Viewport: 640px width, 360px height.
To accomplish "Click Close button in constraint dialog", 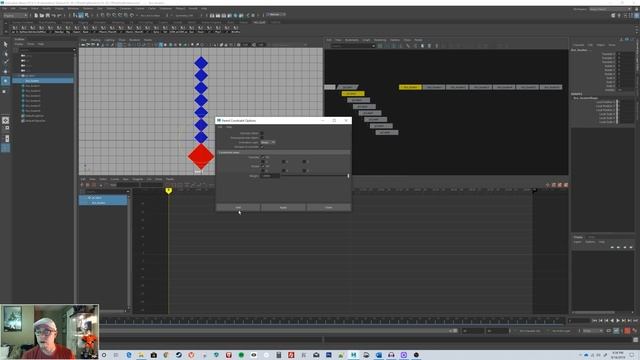I will [329, 207].
